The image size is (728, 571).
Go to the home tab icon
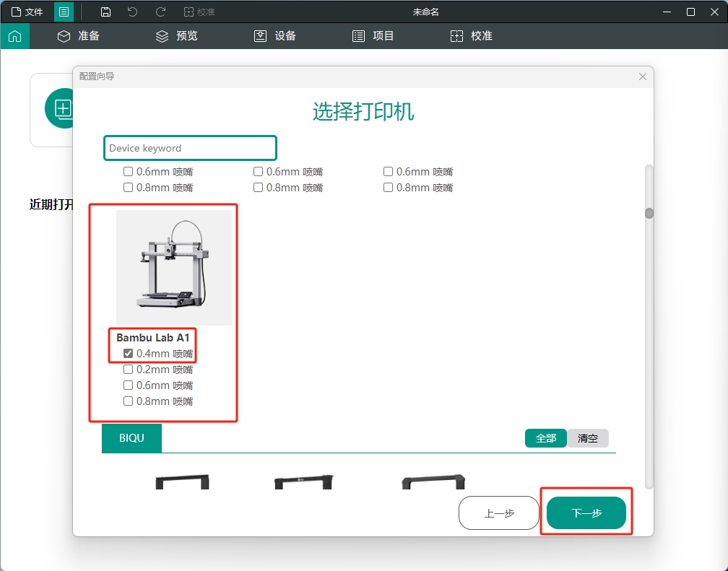pos(15,36)
